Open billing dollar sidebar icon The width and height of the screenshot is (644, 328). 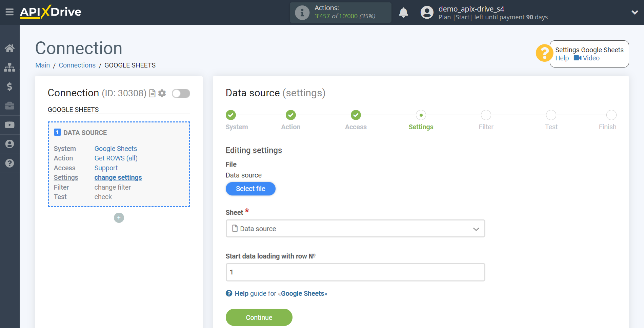(x=9, y=86)
